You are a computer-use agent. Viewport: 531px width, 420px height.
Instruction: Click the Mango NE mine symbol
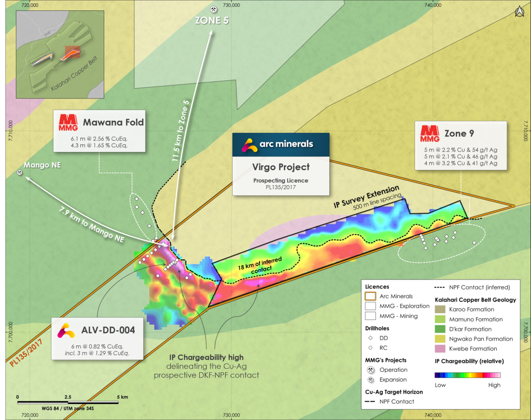20,173
